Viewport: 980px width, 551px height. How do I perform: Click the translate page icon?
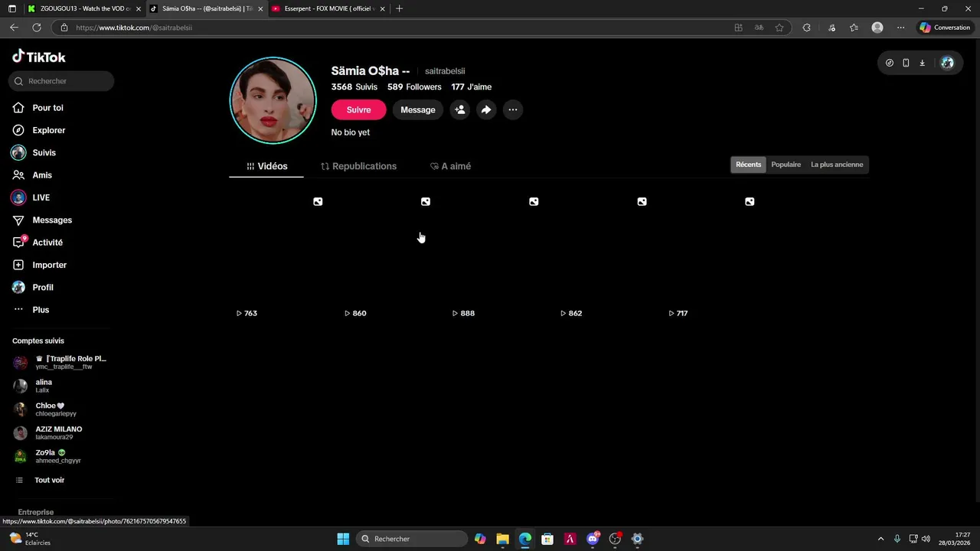pyautogui.click(x=759, y=28)
